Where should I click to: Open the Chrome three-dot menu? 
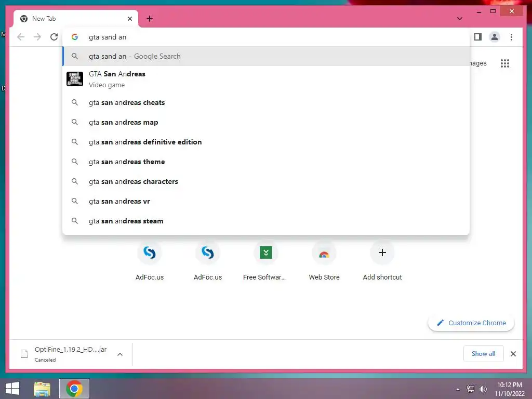(x=511, y=37)
